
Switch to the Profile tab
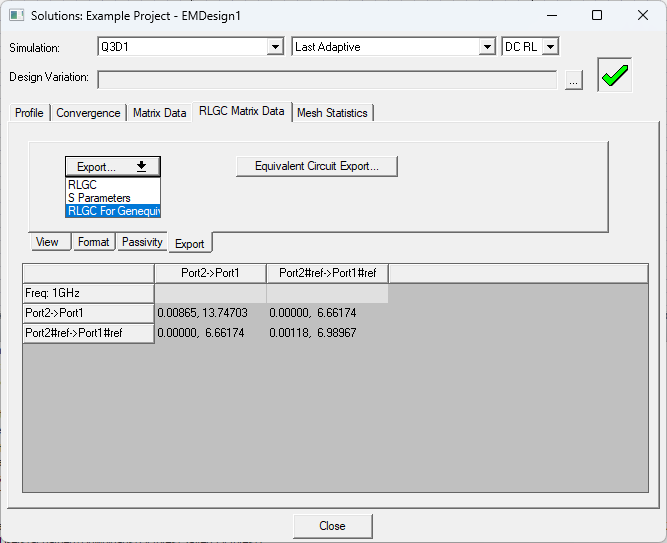[29, 113]
